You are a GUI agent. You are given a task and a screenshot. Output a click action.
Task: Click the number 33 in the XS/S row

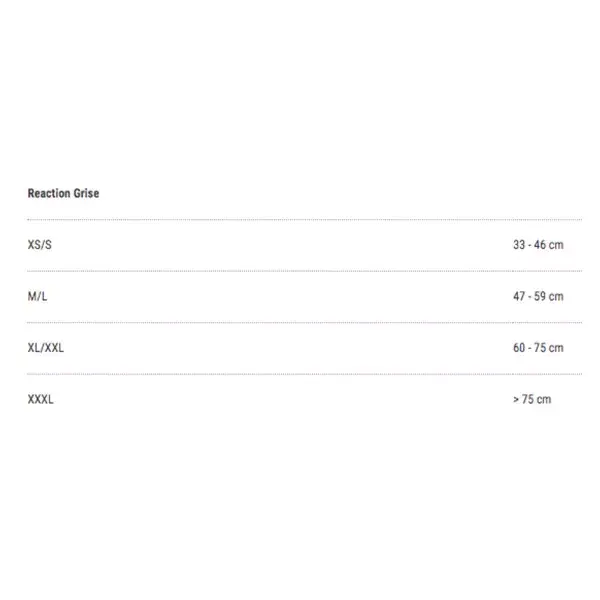(519, 245)
